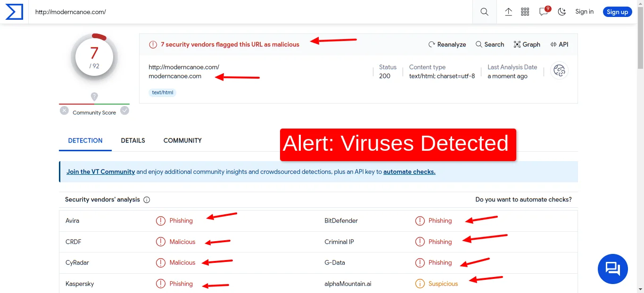Switch to the DETAILS tab

pyautogui.click(x=133, y=140)
